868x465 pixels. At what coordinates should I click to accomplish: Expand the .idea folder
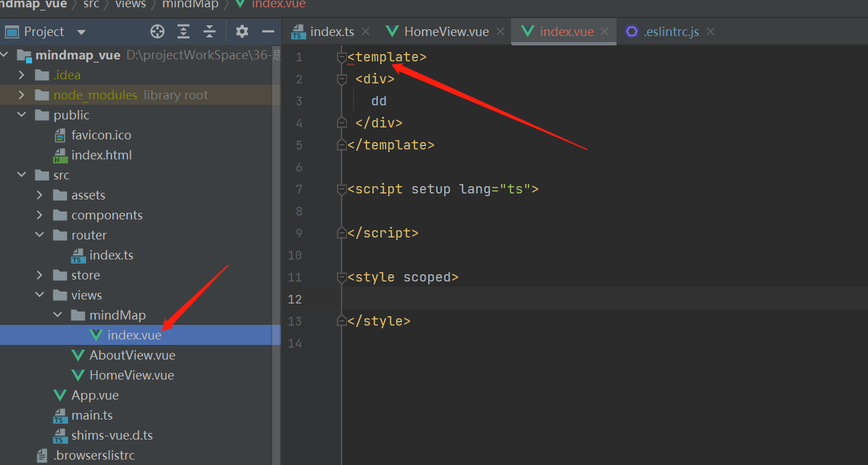click(x=22, y=75)
